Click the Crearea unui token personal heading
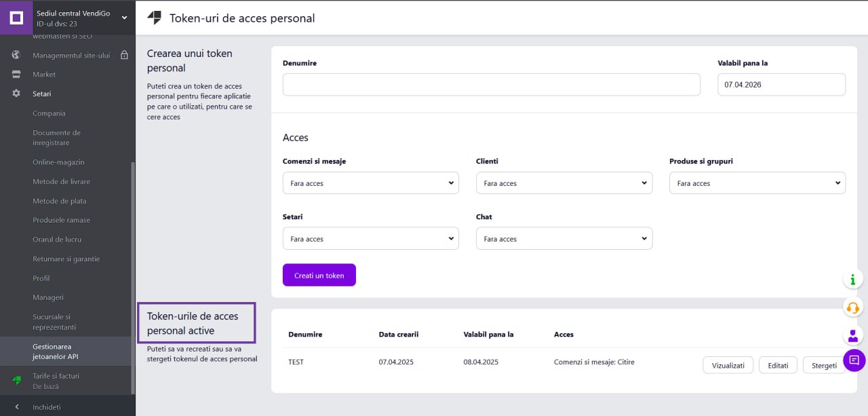 click(x=190, y=60)
